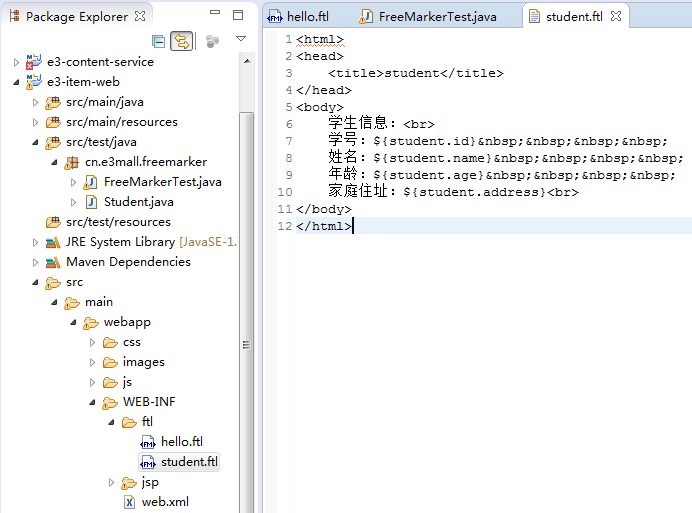The height and width of the screenshot is (513, 692).
Task: Click the <title>student</title> line in the editor
Action: [x=415, y=73]
